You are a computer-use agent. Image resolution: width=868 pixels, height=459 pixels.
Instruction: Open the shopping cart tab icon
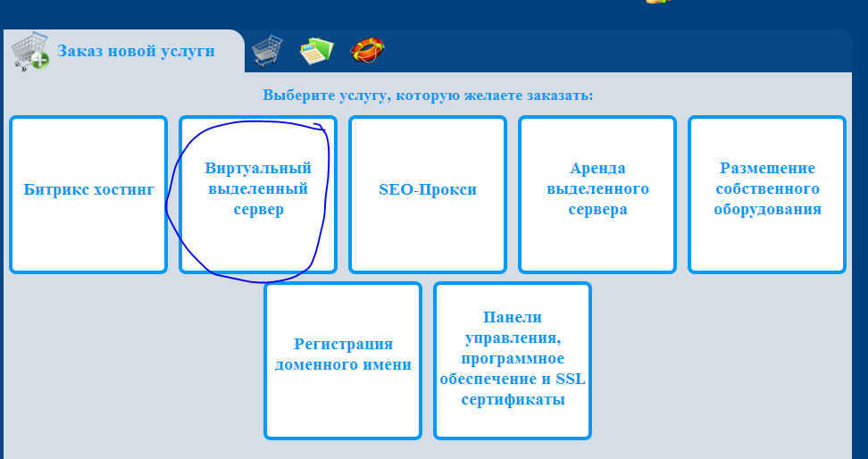pos(267,51)
